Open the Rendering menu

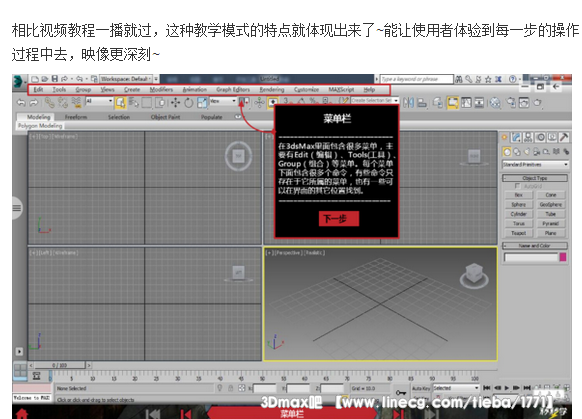point(272,89)
